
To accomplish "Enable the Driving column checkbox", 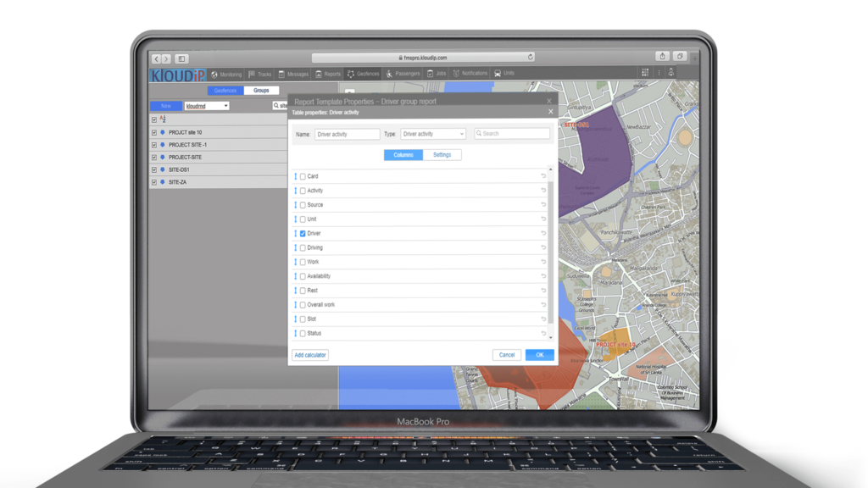I will (x=303, y=248).
